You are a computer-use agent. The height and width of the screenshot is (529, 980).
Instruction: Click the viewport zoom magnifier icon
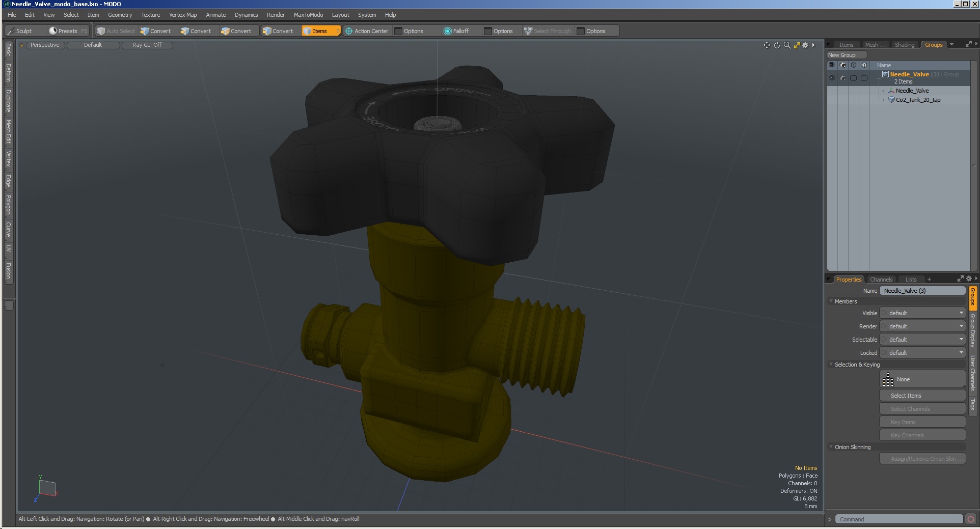pyautogui.click(x=787, y=45)
